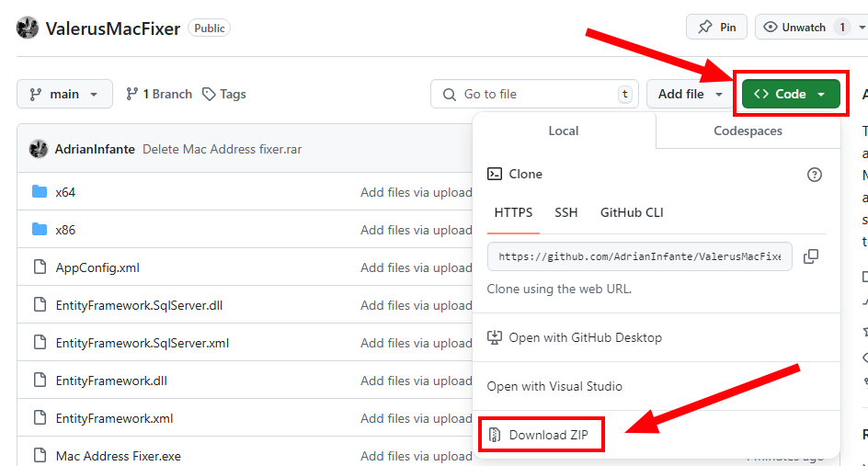Open the AppConfig.xml file
The height and width of the screenshot is (466, 868).
pyautogui.click(x=97, y=267)
